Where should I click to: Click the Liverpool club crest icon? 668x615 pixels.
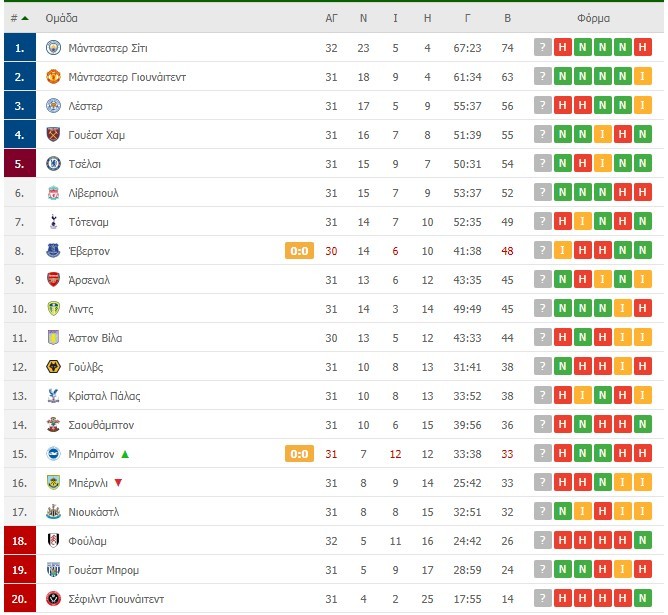coord(53,193)
